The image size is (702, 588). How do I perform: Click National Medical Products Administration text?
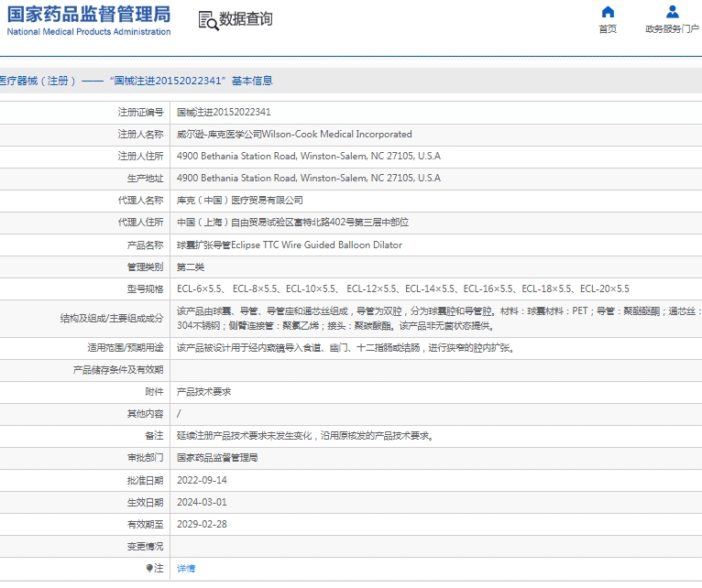89,32
